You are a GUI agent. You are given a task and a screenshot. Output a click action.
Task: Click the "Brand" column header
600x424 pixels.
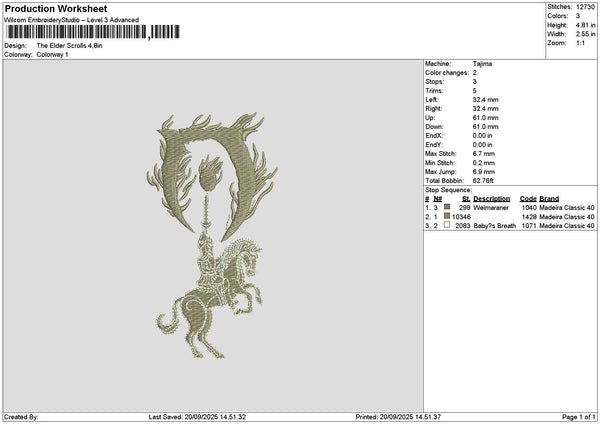point(549,199)
